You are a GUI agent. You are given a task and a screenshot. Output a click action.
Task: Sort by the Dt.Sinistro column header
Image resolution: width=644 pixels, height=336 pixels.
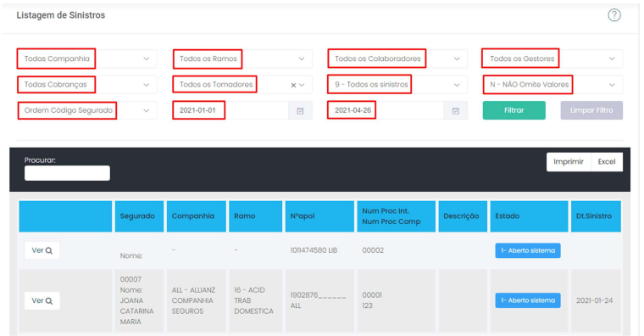tap(596, 216)
